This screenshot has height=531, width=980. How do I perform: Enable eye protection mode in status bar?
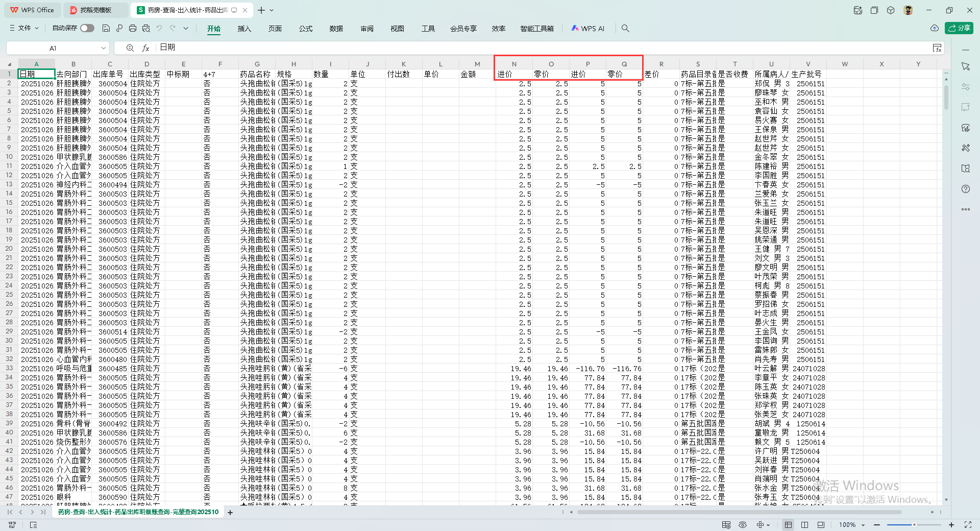(x=743, y=525)
